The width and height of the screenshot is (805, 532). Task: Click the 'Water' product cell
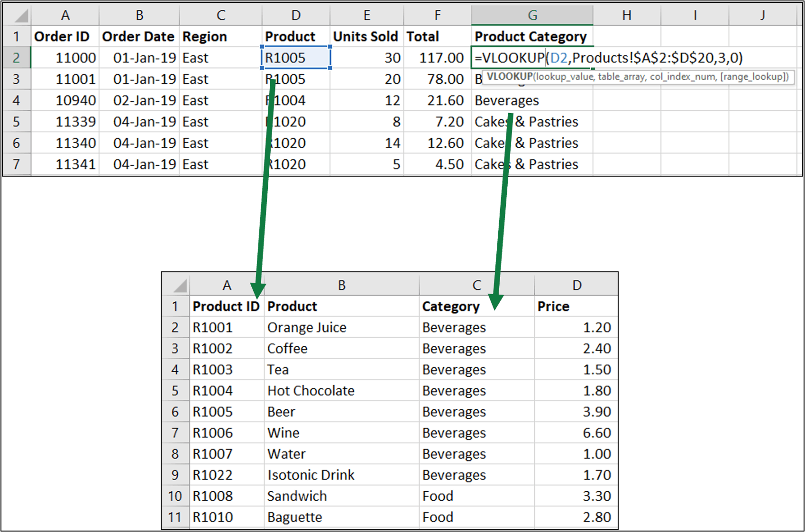[x=341, y=454]
